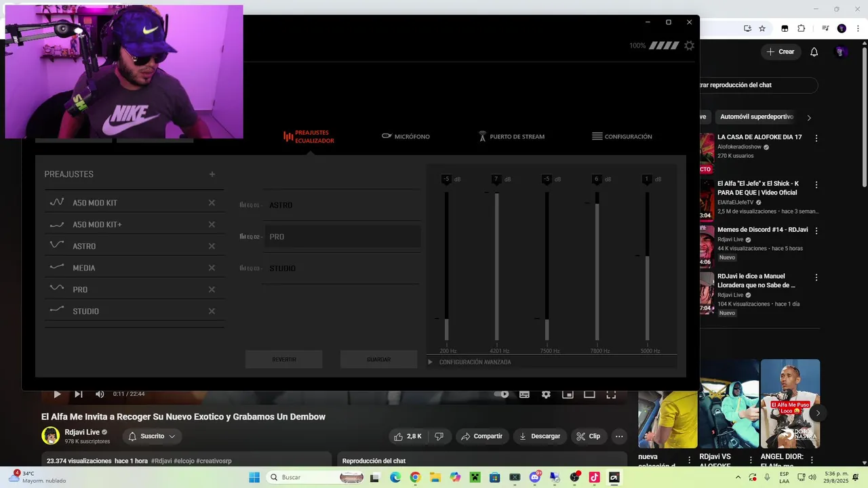Viewport: 868px width, 488px height.
Task: Delete the A50 MOD KIT preset
Action: 212,203
